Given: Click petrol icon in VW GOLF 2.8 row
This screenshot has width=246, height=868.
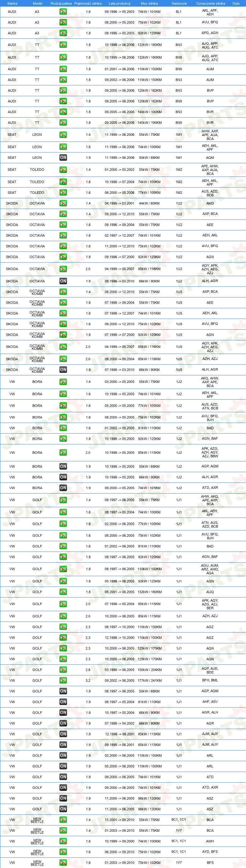Looking at the screenshot, I should click(x=63, y=670).
